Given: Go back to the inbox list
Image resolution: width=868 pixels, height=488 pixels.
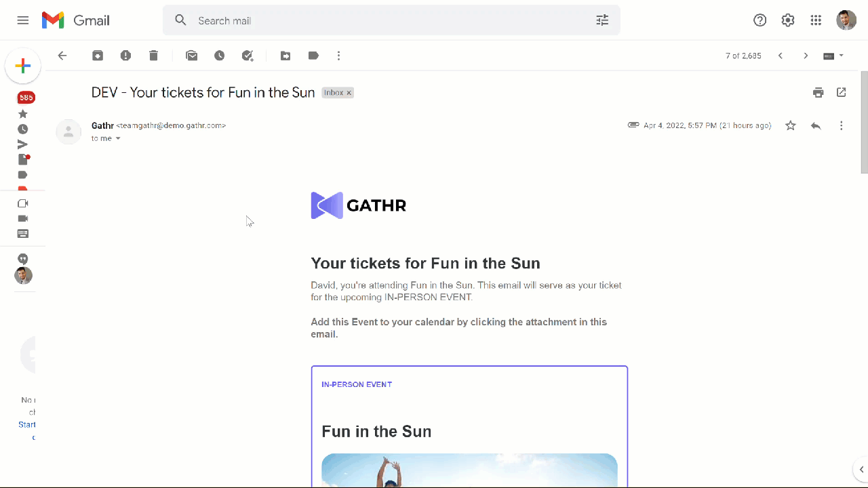Looking at the screenshot, I should point(62,56).
